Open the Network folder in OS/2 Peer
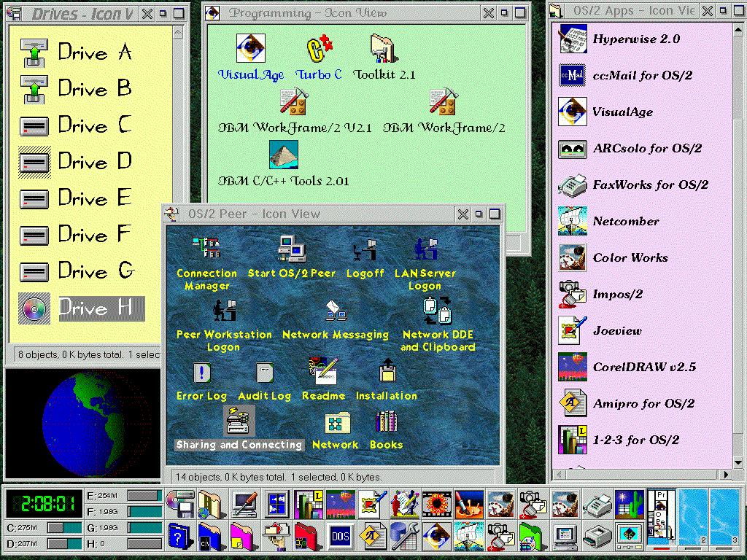This screenshot has height=560, width=747. (x=337, y=423)
